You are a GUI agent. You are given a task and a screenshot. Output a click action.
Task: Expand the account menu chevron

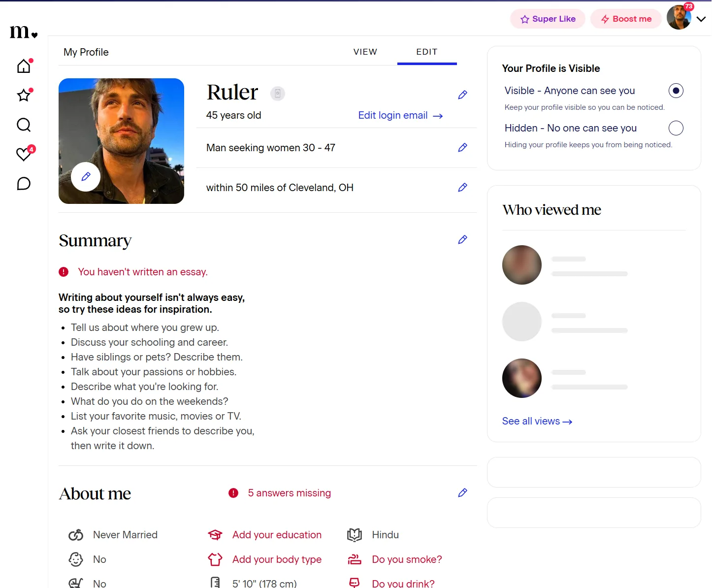701,19
